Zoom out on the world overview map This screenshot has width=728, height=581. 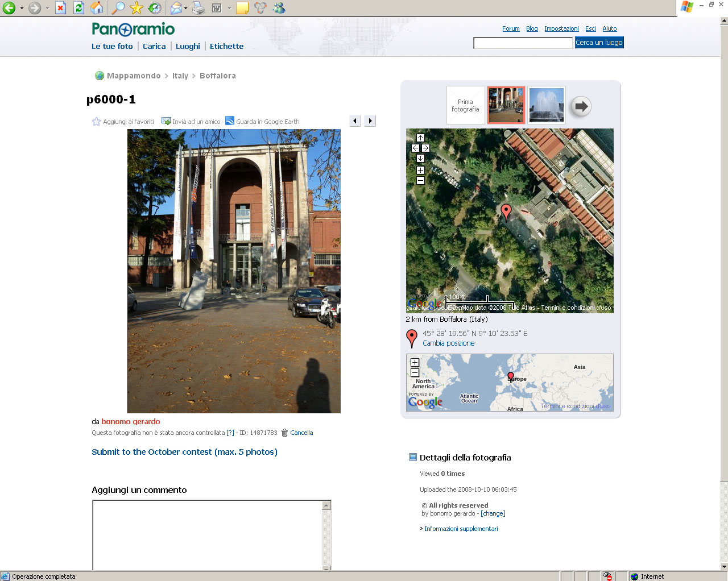click(x=415, y=373)
